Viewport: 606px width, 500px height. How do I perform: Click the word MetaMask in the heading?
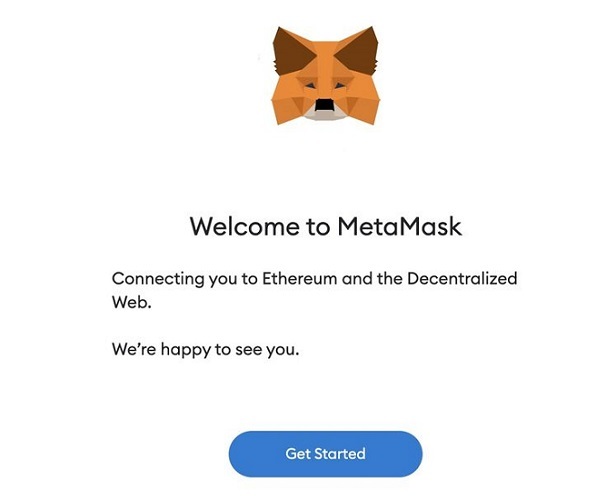(400, 226)
